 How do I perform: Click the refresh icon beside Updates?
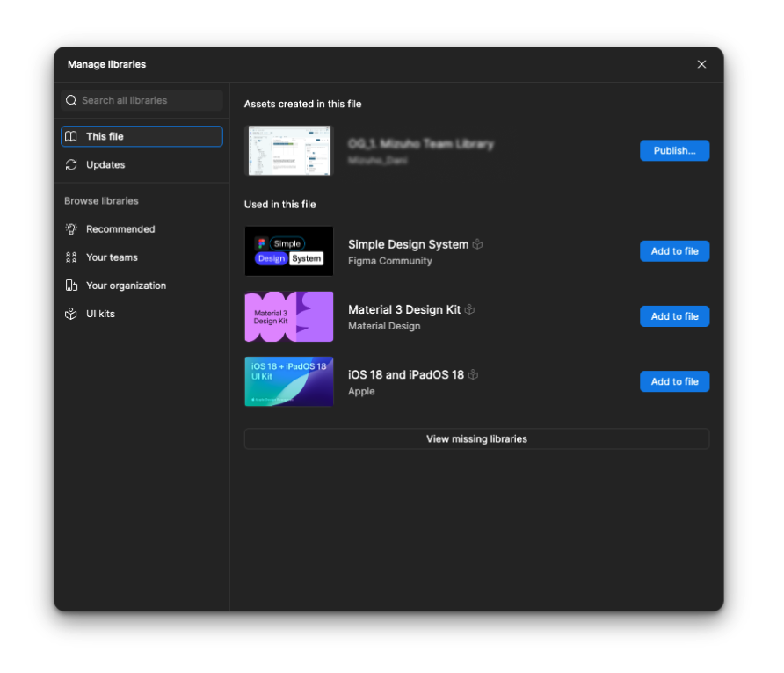[71, 164]
